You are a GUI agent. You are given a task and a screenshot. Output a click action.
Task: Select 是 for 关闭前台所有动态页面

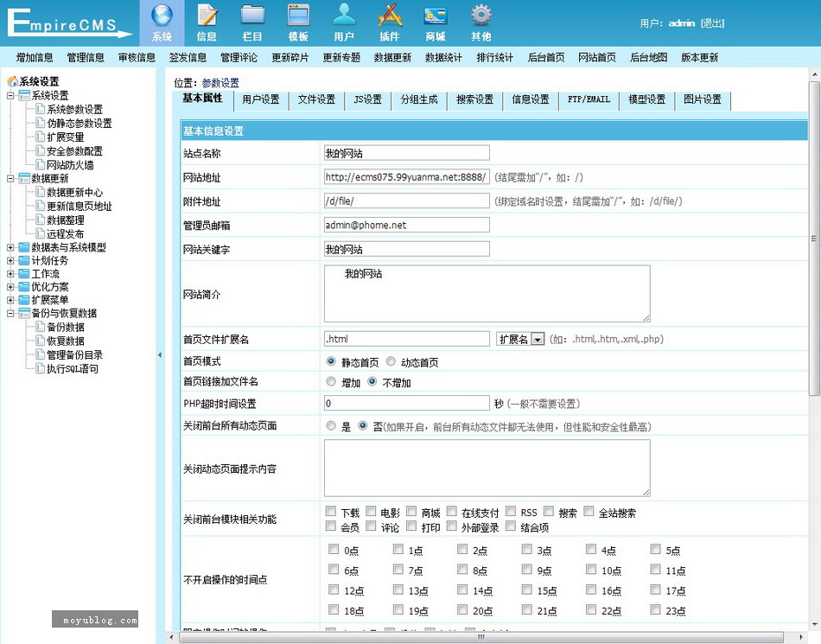click(331, 425)
